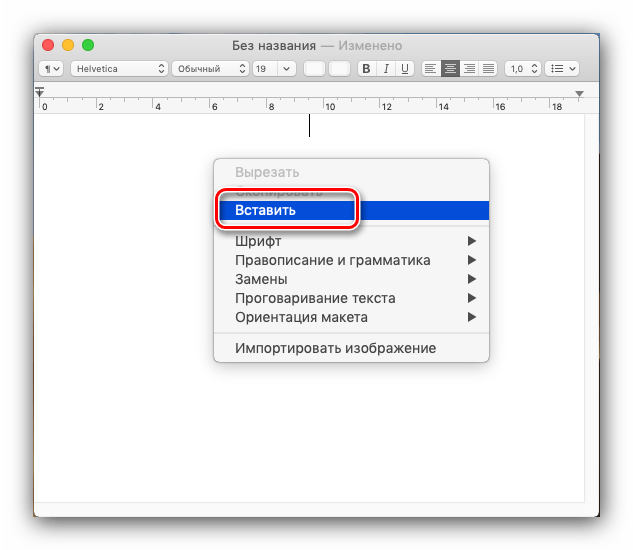Open the Проговаривание текста submenu
The image size is (633, 550).
click(351, 298)
